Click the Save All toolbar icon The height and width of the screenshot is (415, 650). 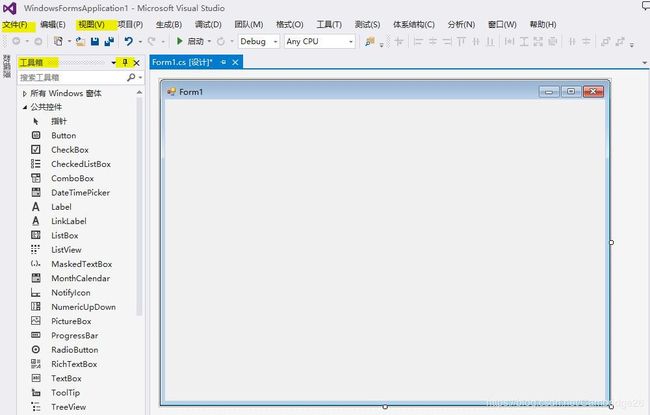pos(109,41)
